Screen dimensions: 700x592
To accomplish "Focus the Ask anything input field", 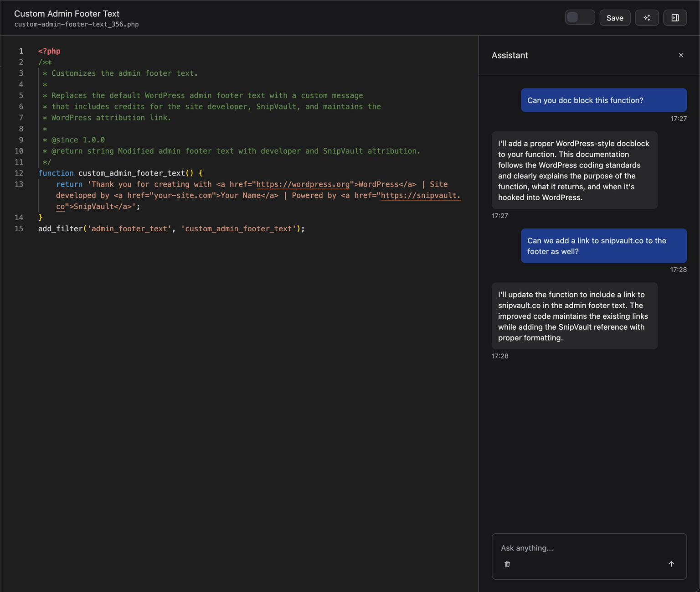I will [589, 548].
